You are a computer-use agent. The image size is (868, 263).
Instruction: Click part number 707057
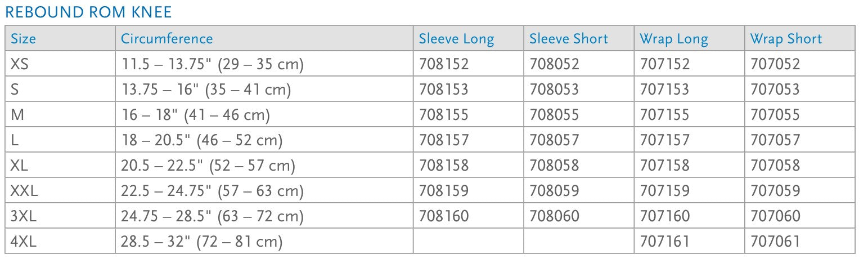[x=775, y=140]
